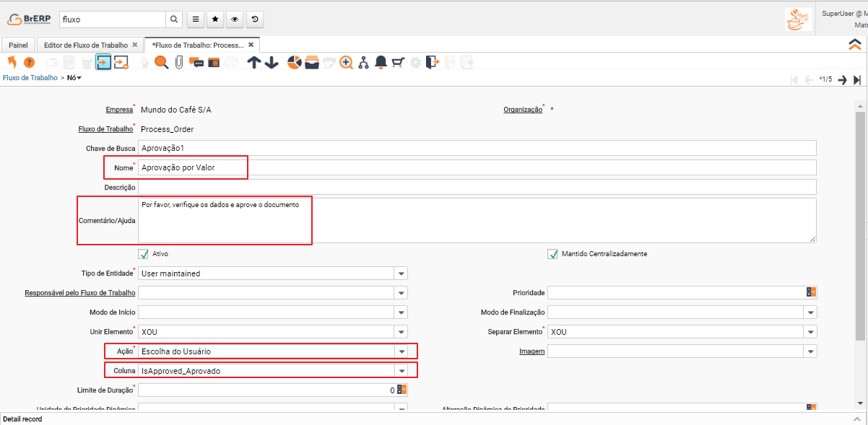The image size is (868, 425).
Task: Open the paperclip Attachment icon
Action: 178,63
